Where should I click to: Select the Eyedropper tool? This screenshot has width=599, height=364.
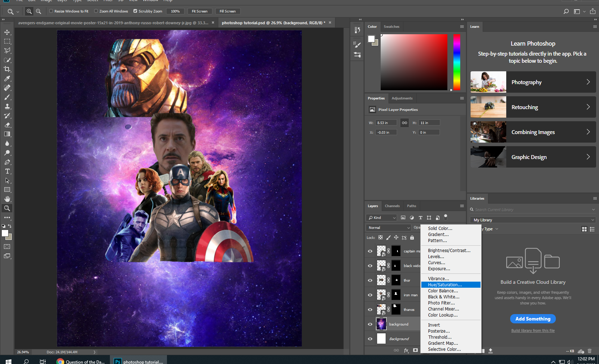[x=7, y=78]
